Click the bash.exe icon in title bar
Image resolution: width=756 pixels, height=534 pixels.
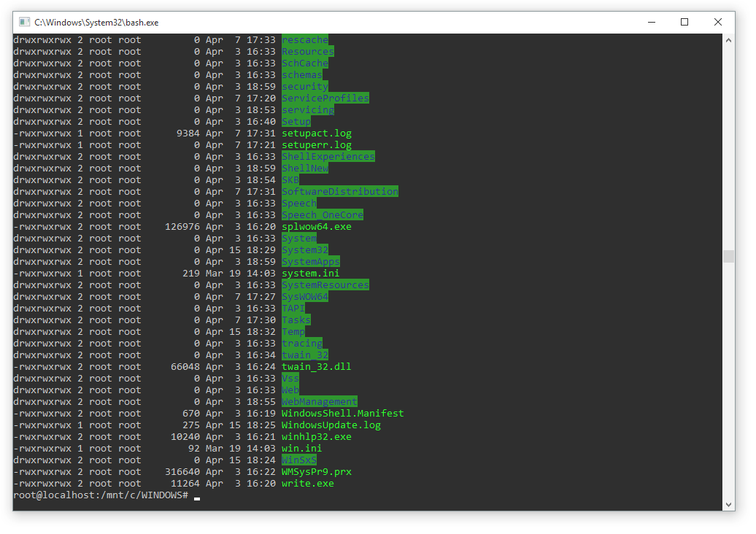24,23
